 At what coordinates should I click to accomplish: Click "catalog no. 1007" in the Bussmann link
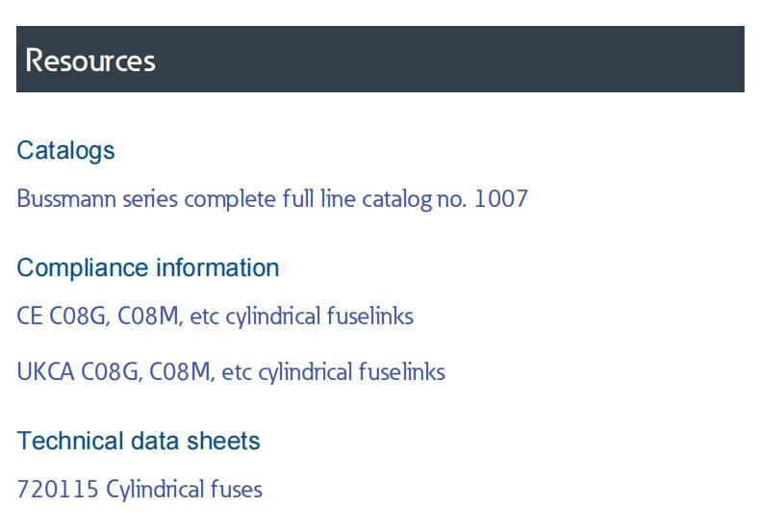[444, 199]
